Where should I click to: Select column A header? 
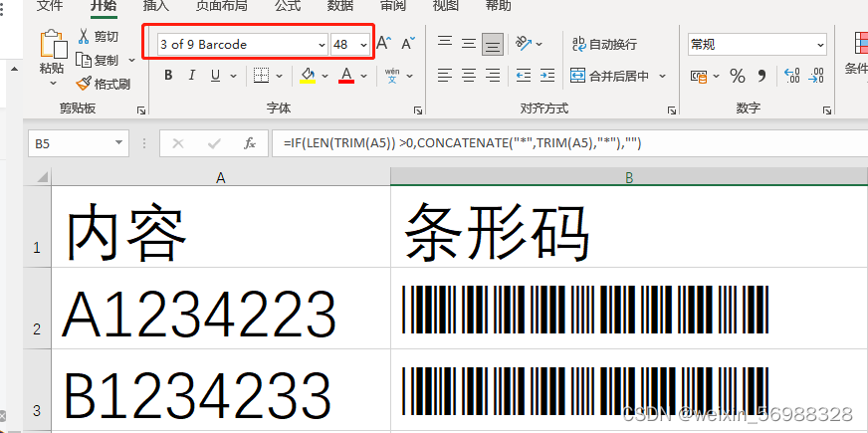pyautogui.click(x=221, y=177)
